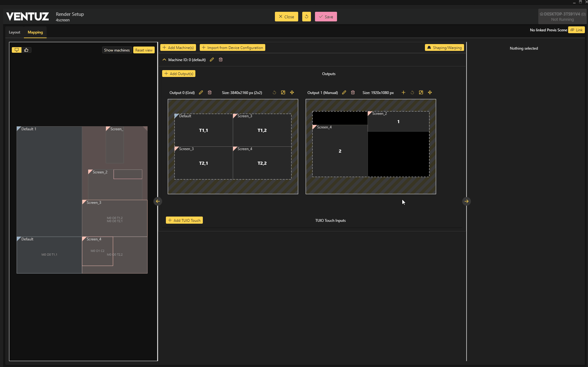This screenshot has height=367, width=588.
Task: Click Import from Device Configuration
Action: click(x=232, y=47)
